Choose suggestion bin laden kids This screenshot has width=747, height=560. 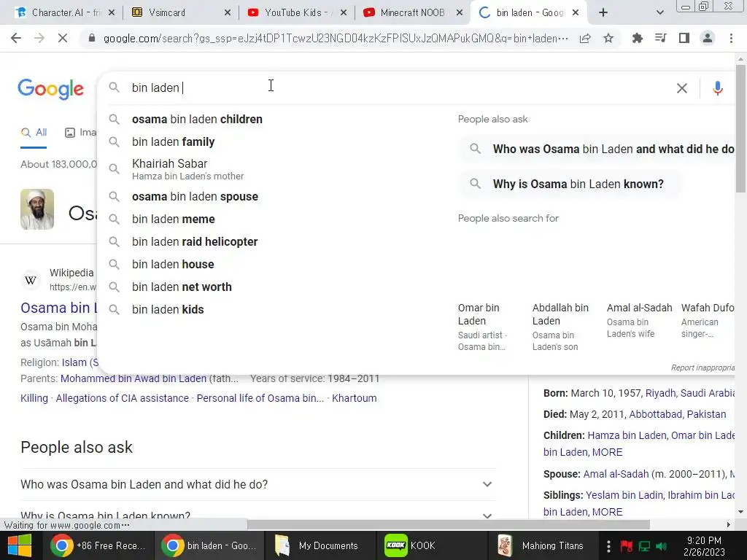pyautogui.click(x=168, y=309)
